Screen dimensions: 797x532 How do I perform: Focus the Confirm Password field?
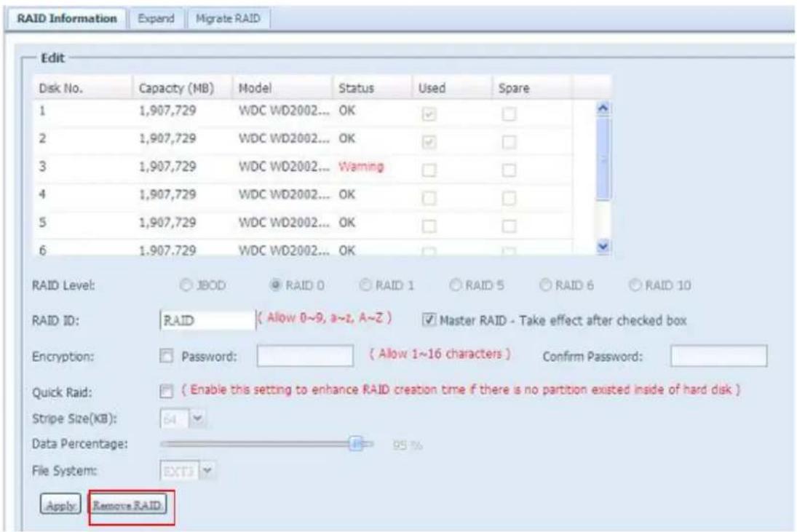point(718,357)
